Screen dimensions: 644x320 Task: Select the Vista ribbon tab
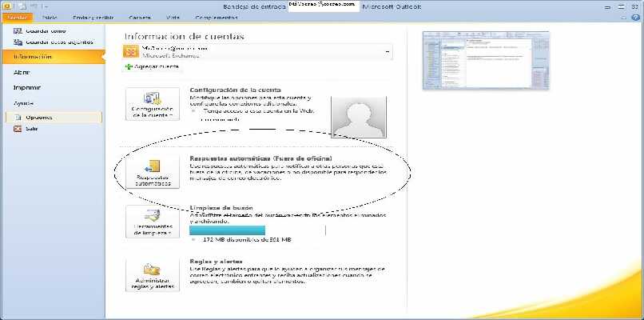coord(173,18)
